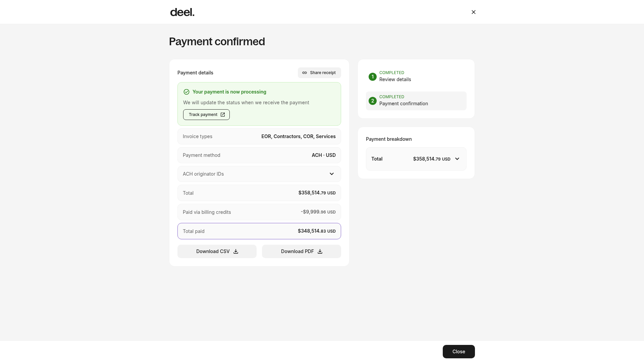Click the download icon beside Download PDF
This screenshot has height=362, width=644.
coord(320,251)
